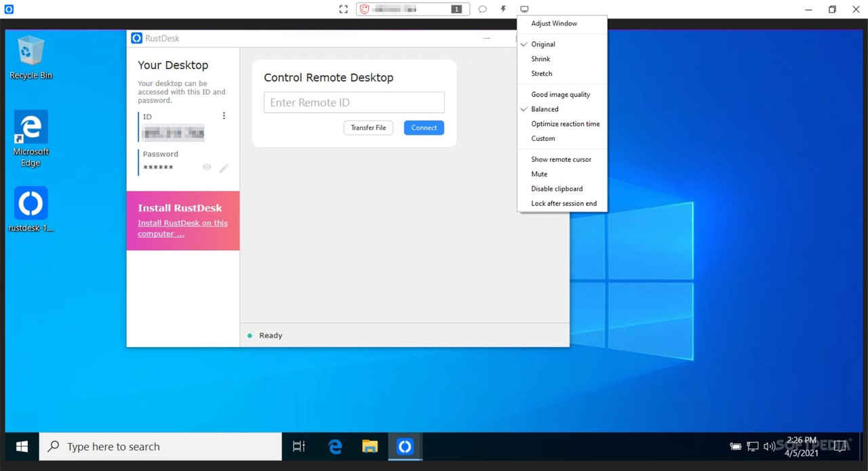The width and height of the screenshot is (868, 471).
Task: Click the Ready status text
Action: pyautogui.click(x=271, y=335)
